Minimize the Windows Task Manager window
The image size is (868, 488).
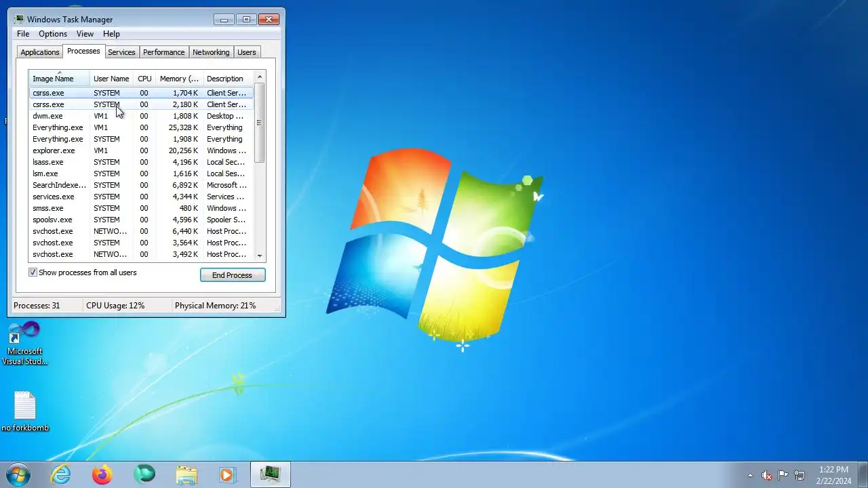[x=224, y=19]
